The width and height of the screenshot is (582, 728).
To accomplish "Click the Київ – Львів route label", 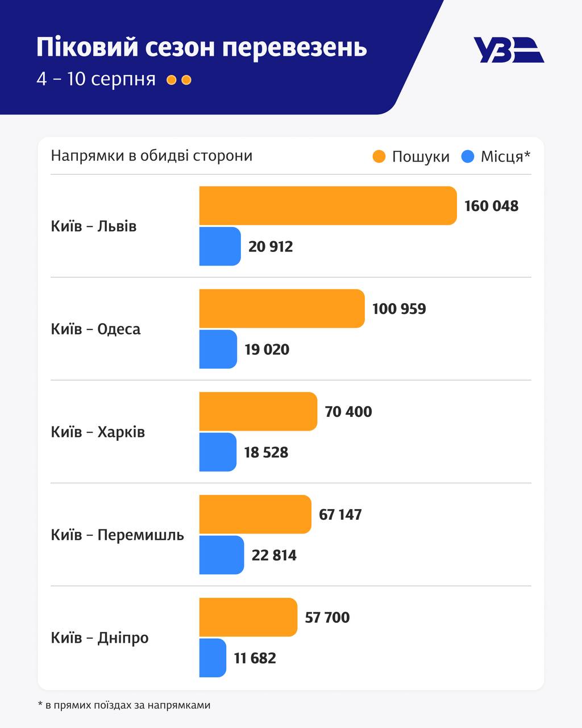I will pyautogui.click(x=94, y=226).
